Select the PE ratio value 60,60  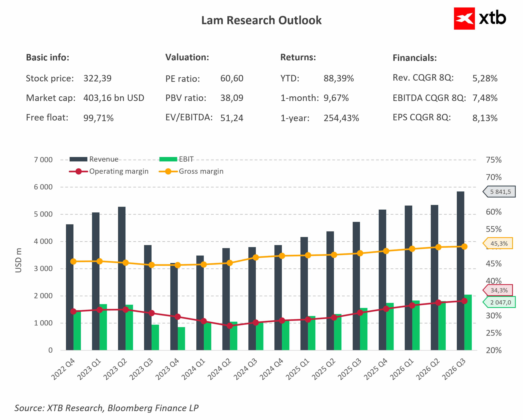232,78
